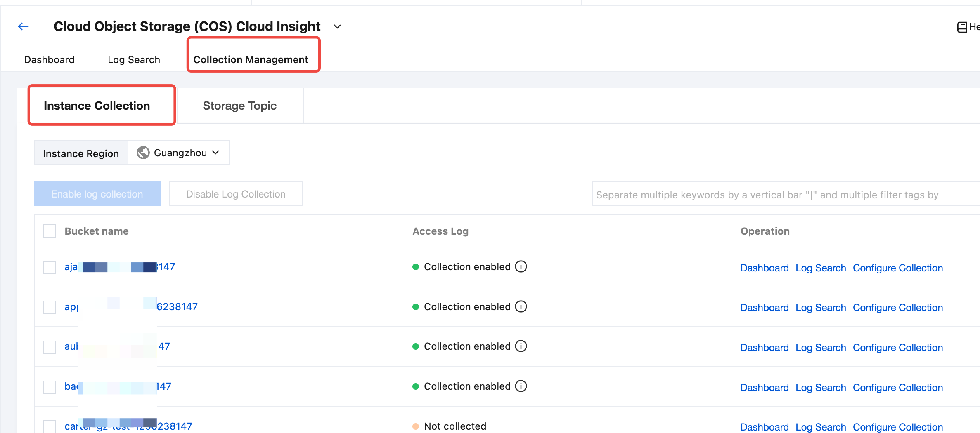
Task: Click the globe icon beside Guangzhou
Action: pos(143,153)
